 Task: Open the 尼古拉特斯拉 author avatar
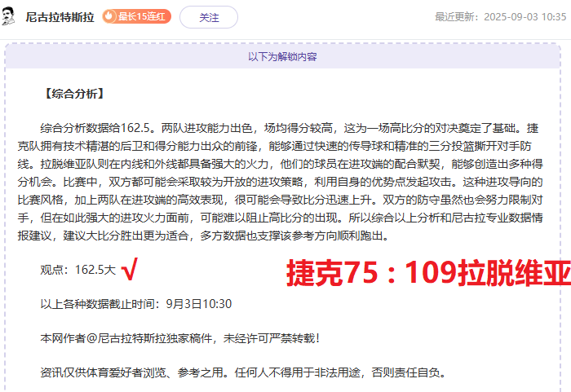pyautogui.click(x=7, y=17)
